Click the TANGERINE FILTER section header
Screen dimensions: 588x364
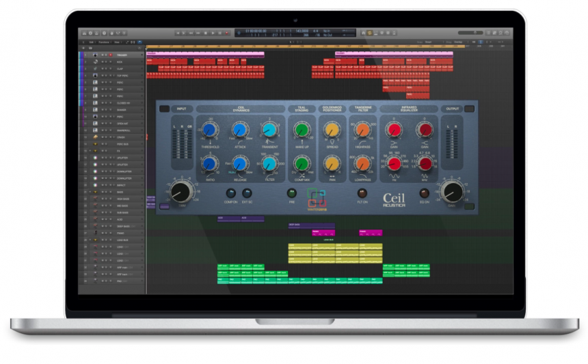pyautogui.click(x=362, y=109)
